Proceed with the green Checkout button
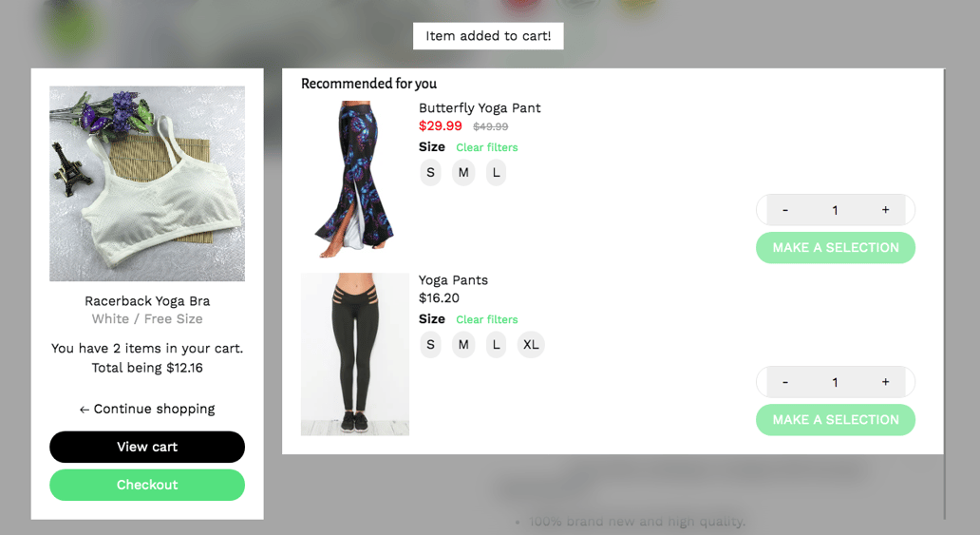980x535 pixels. pos(147,485)
